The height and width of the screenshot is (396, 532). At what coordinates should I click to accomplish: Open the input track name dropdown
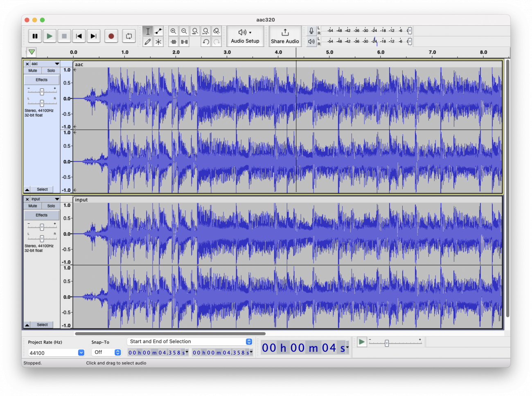[x=45, y=199]
